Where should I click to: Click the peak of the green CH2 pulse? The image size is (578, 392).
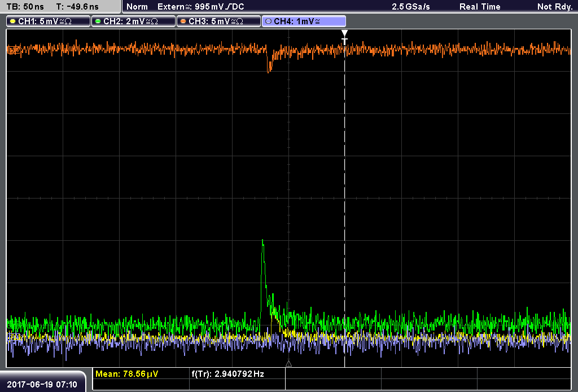(x=262, y=241)
